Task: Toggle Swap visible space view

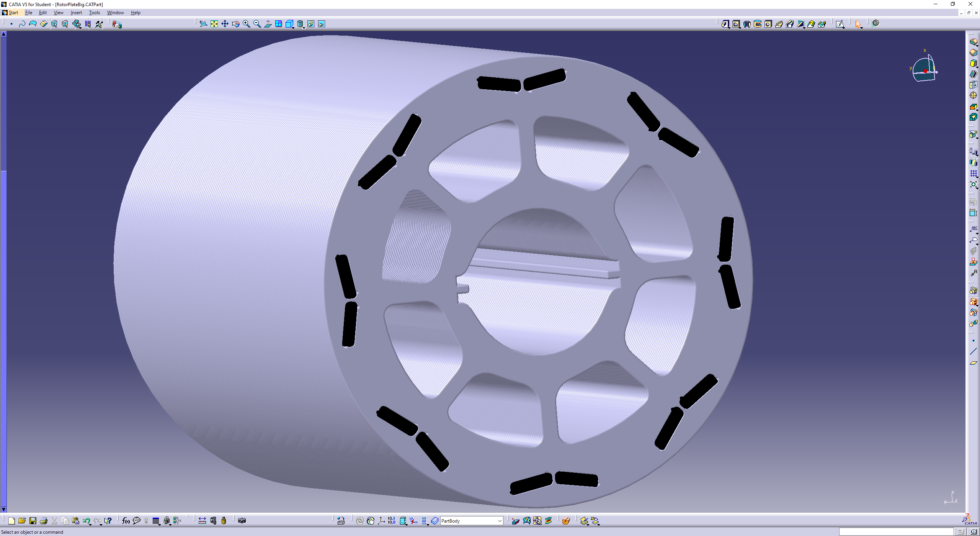Action: tap(322, 24)
